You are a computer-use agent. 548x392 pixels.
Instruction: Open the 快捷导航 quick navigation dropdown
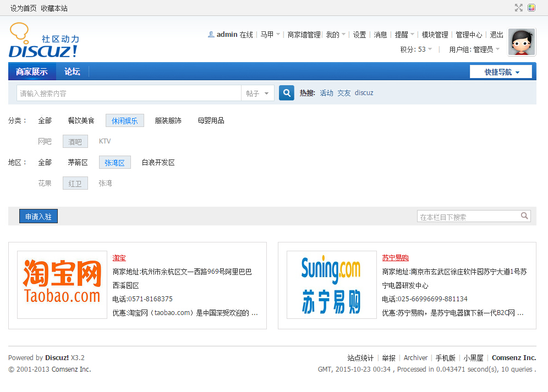pyautogui.click(x=501, y=72)
